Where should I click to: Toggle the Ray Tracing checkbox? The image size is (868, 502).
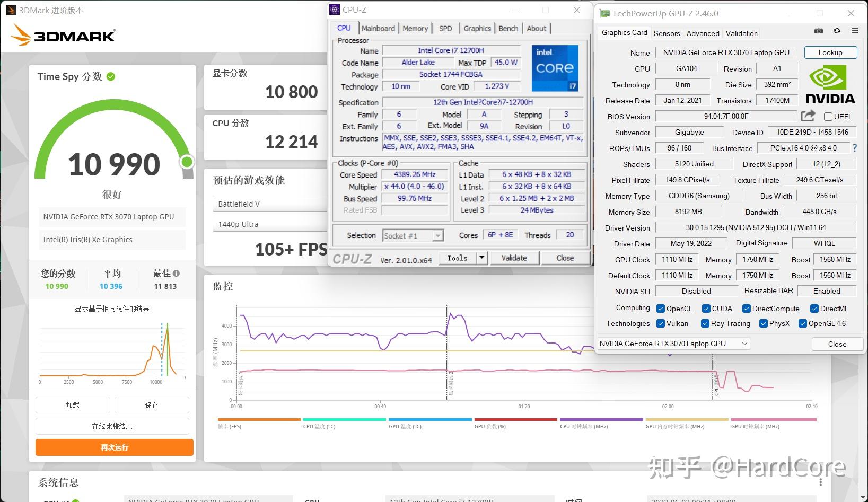tap(705, 323)
